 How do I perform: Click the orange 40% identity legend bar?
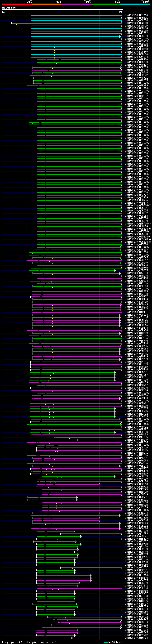(46, 4)
